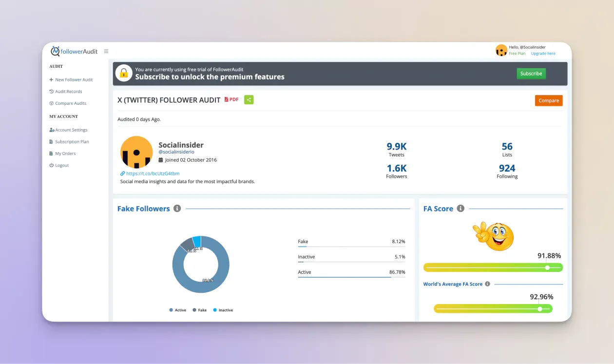
Task: Toggle the Inactive legend item in chart
Action: [223, 310]
